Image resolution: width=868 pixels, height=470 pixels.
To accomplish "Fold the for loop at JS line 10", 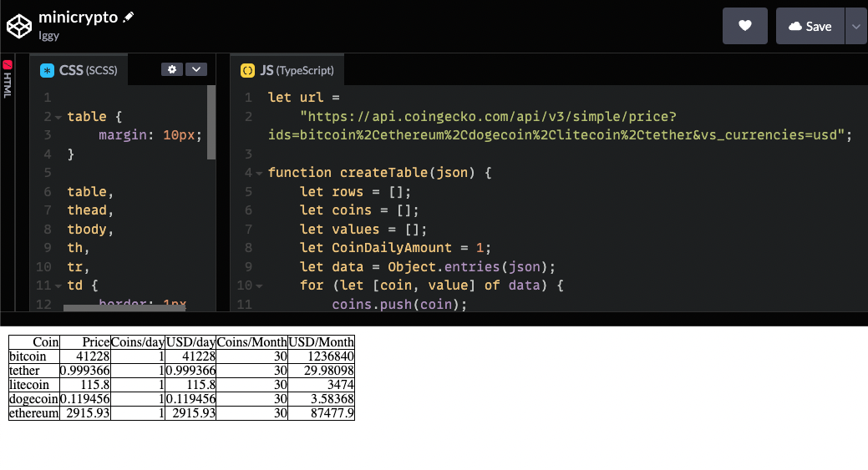I will (258, 286).
